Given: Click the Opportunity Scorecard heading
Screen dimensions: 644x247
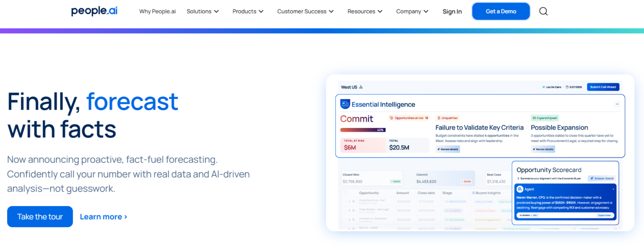Looking at the screenshot, I should [x=549, y=170].
